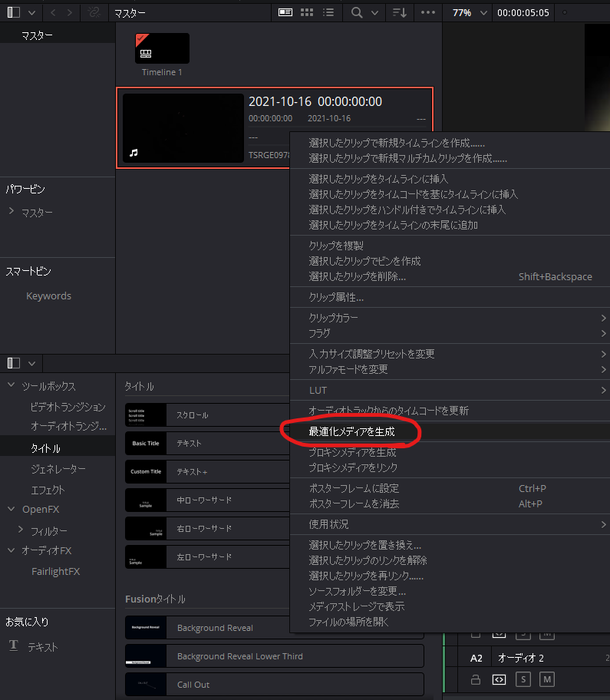The height and width of the screenshot is (700, 610).
Task: Toggle auto track selector on オーディオ 2
Action: point(499,679)
